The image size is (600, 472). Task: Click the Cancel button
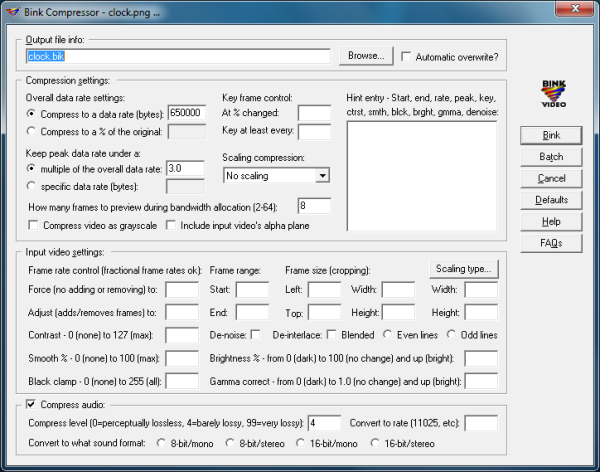coord(551,178)
